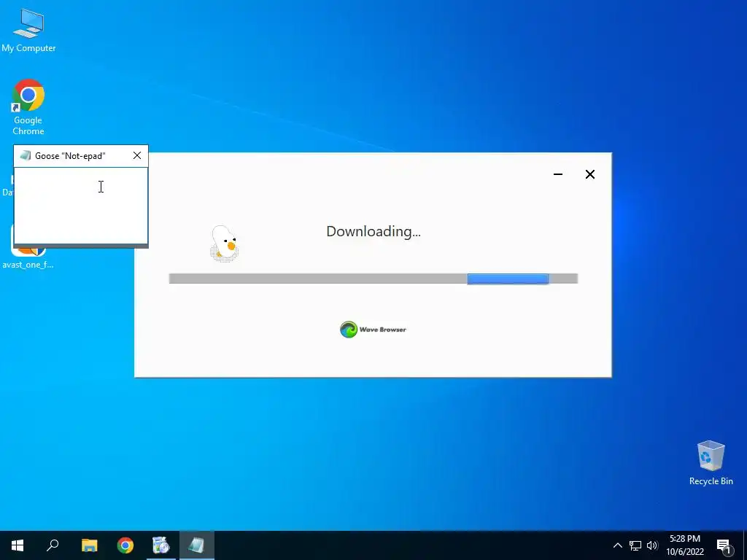
Task: Open the Windows Start menu
Action: click(18, 545)
